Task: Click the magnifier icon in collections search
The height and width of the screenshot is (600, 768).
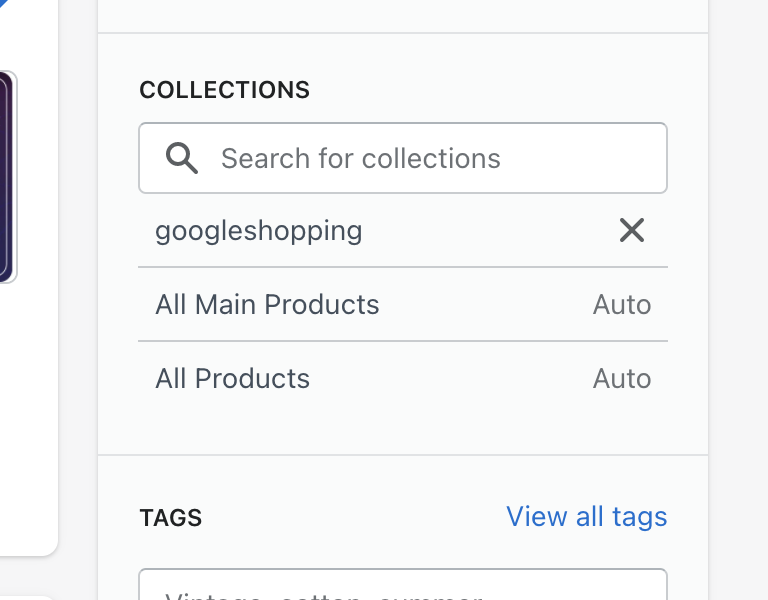Action: (181, 158)
